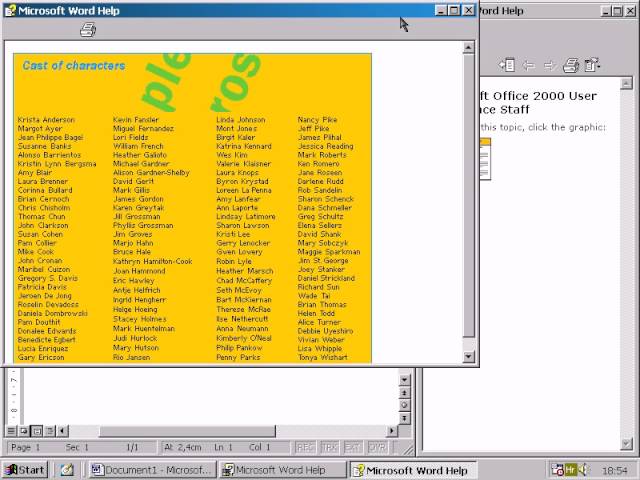
Task: Click the quick launch icon beside Start
Action: point(67,470)
